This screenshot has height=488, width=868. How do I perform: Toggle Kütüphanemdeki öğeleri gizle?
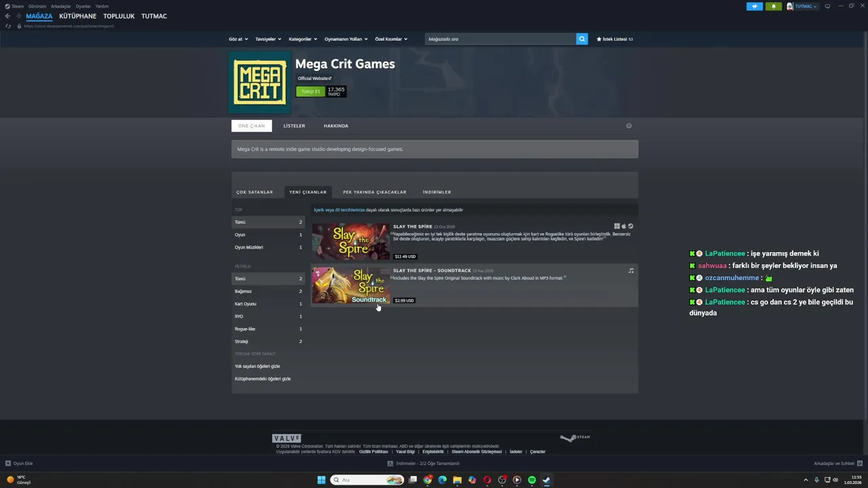(x=262, y=379)
